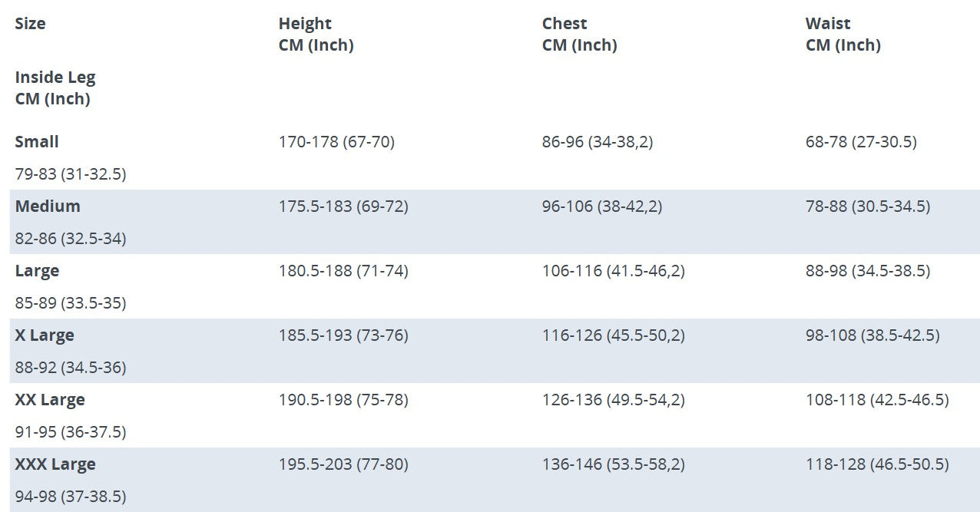Screen dimensions: 980x512
Task: Click Small inside leg 79-83 (31-32.5)
Action: coord(71,174)
